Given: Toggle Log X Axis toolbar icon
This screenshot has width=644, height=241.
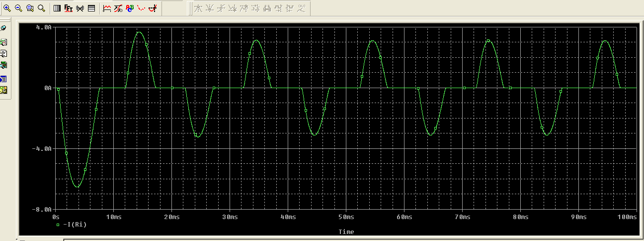Looking at the screenshot, I should click(57, 8).
